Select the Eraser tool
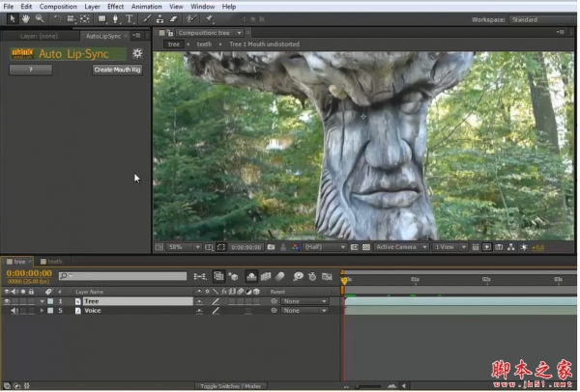The width and height of the screenshot is (580, 392). 173,18
